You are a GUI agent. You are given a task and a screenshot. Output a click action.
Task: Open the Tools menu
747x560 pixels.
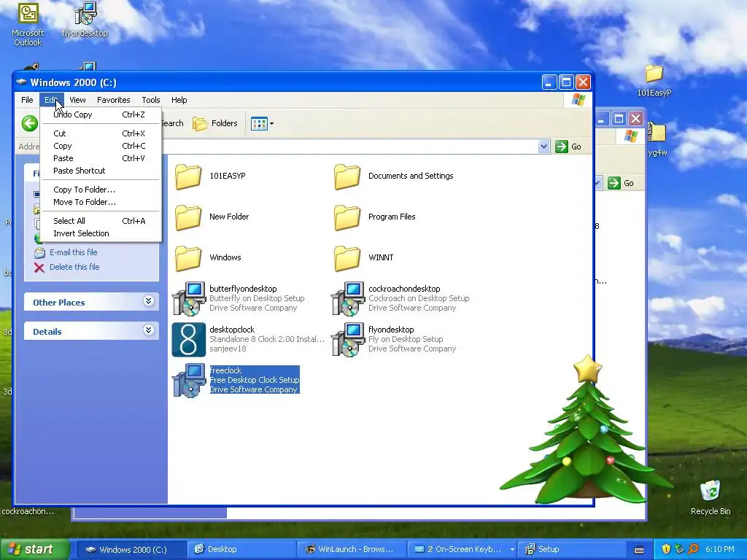150,100
